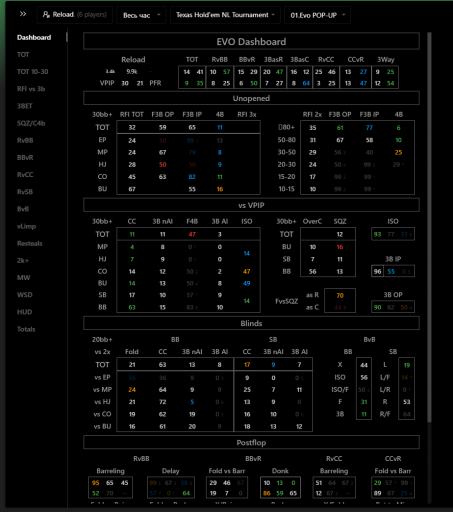
Task: Click the CCvR column header in top stats
Action: coord(356,60)
